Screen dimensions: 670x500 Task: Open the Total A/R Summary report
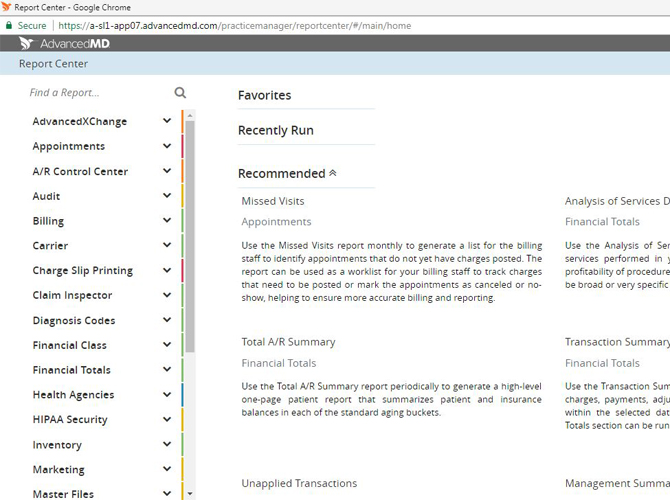pyautogui.click(x=288, y=342)
